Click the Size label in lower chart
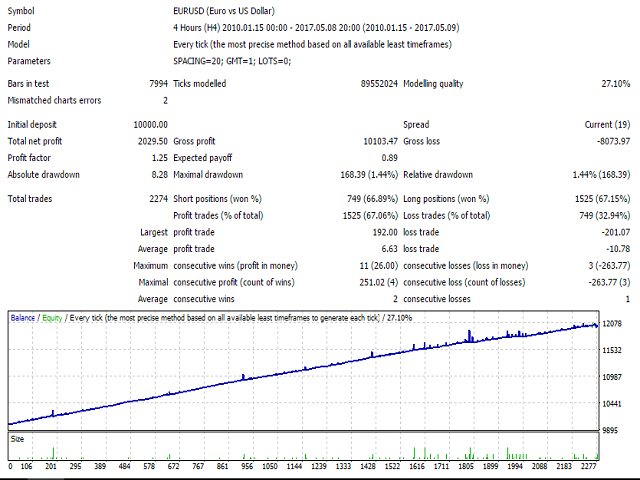Screen dimensions: 640x480 point(18,438)
